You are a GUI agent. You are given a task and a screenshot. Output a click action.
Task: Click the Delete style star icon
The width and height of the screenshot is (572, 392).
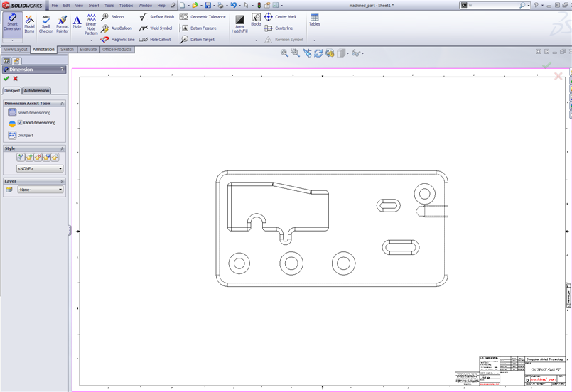38,158
